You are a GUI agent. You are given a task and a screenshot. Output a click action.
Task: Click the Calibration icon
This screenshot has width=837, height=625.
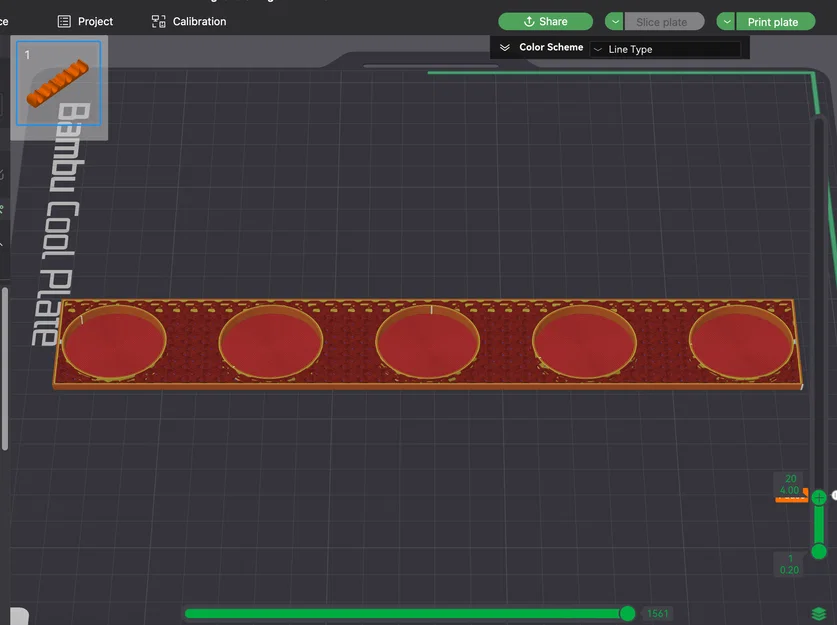tap(159, 21)
